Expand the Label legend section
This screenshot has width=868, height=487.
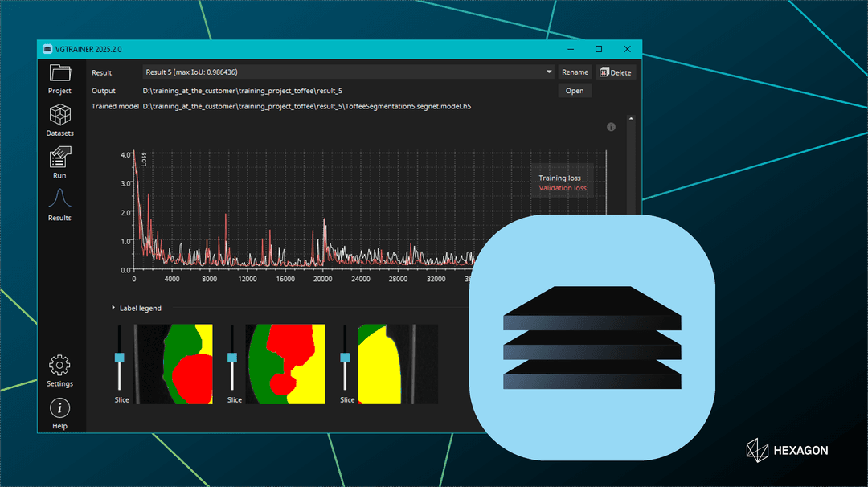tap(136, 308)
